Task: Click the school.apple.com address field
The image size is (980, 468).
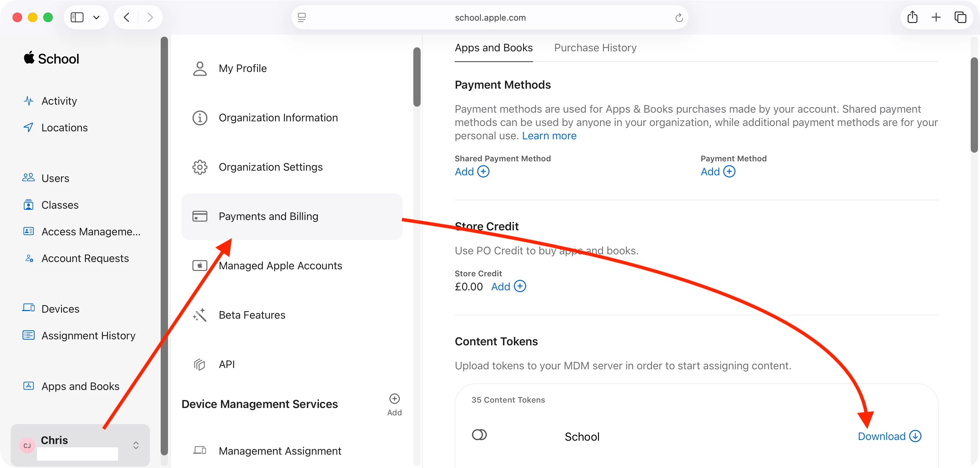Action: click(490, 18)
